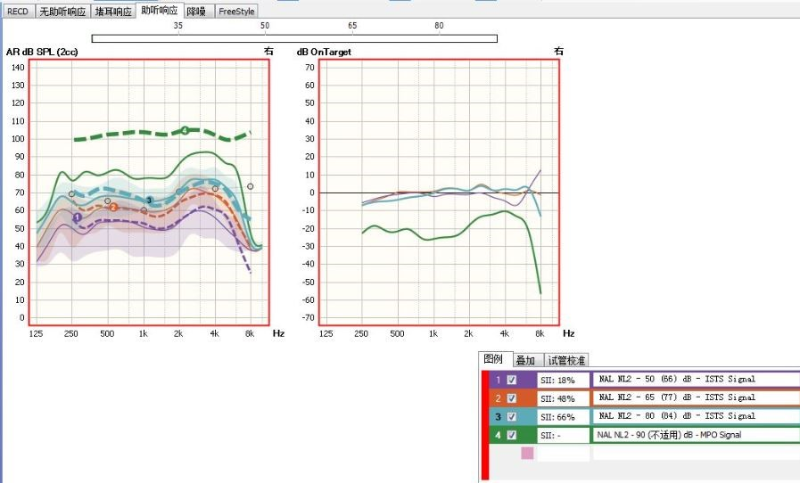
Task: Select the 堵耳响应 tab
Action: pos(112,11)
